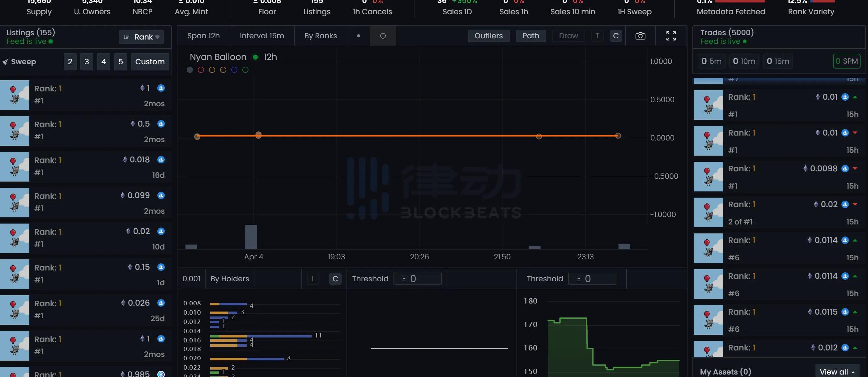Click marketplace icon on the 0.012 trade

click(845, 347)
